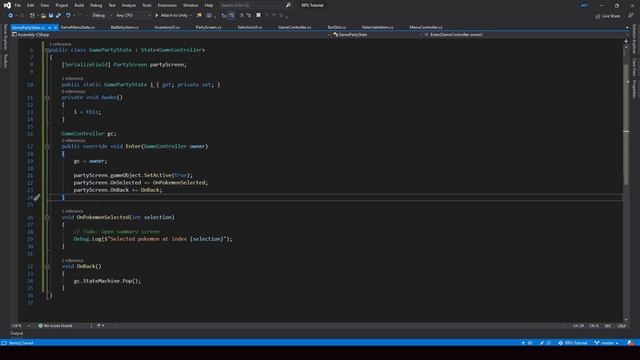Viewport: 640px width, 360px height.
Task: Collapse the OnPokemonSelected method outline
Action: (x=47, y=218)
